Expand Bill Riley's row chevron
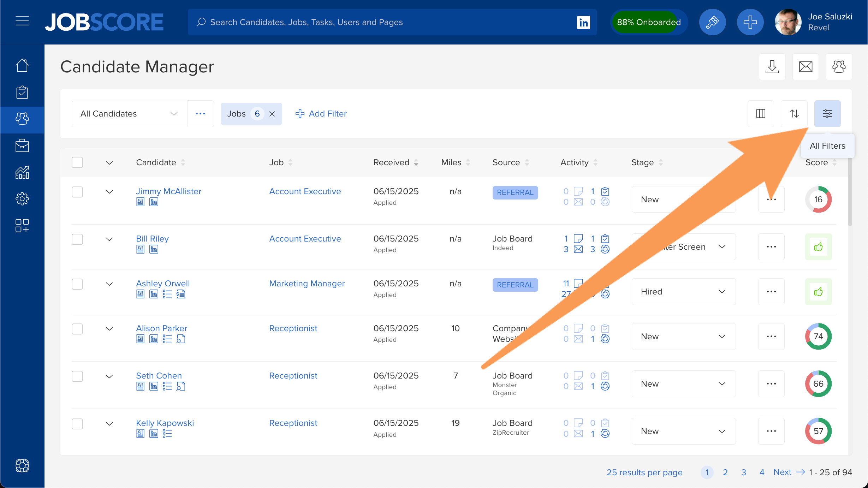The image size is (868, 488). 109,239
